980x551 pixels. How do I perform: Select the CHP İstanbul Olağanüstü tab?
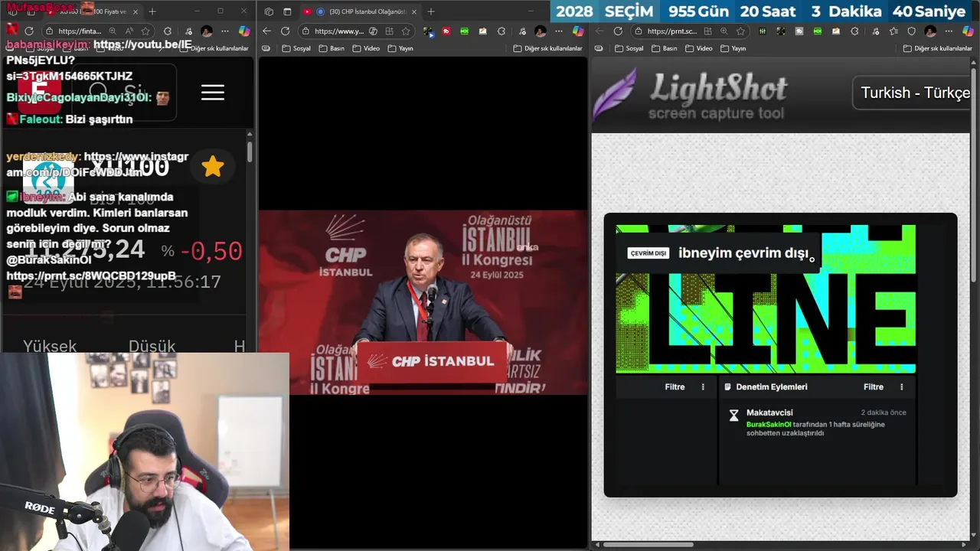pos(360,11)
